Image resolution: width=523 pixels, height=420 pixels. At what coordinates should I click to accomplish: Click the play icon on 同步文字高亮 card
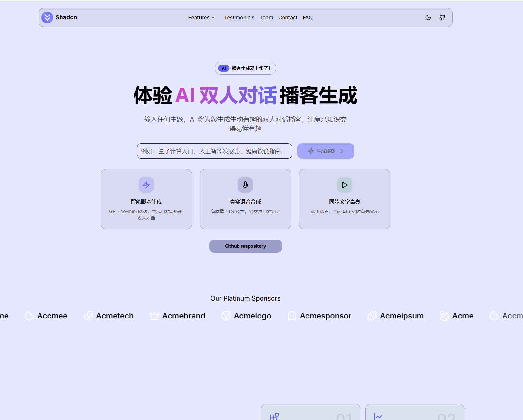point(345,185)
